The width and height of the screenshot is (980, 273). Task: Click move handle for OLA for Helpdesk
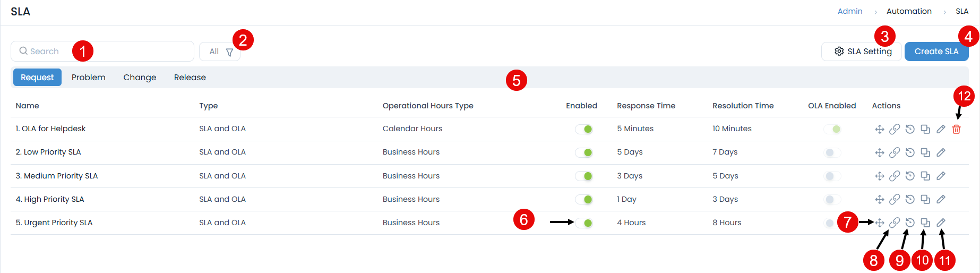tap(879, 129)
